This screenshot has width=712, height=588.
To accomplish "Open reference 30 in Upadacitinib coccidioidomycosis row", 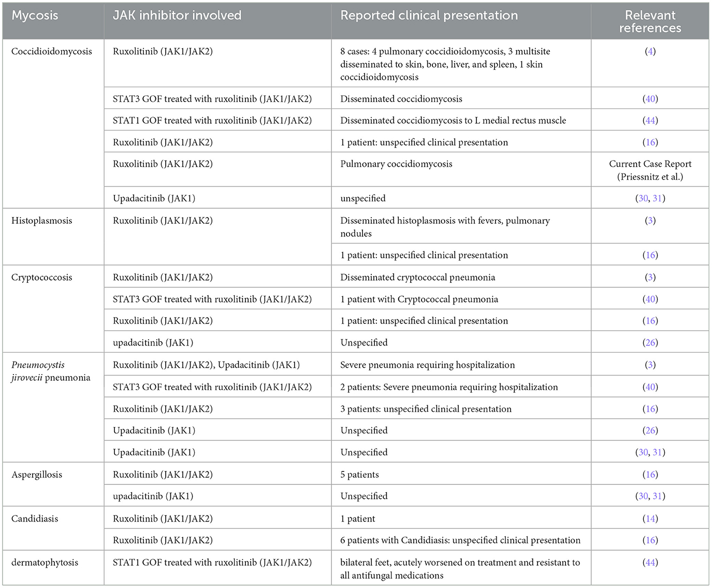I will pos(643,198).
